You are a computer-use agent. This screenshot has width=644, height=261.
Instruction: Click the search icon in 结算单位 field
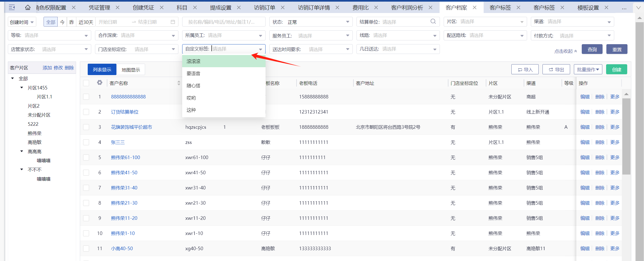(433, 21)
